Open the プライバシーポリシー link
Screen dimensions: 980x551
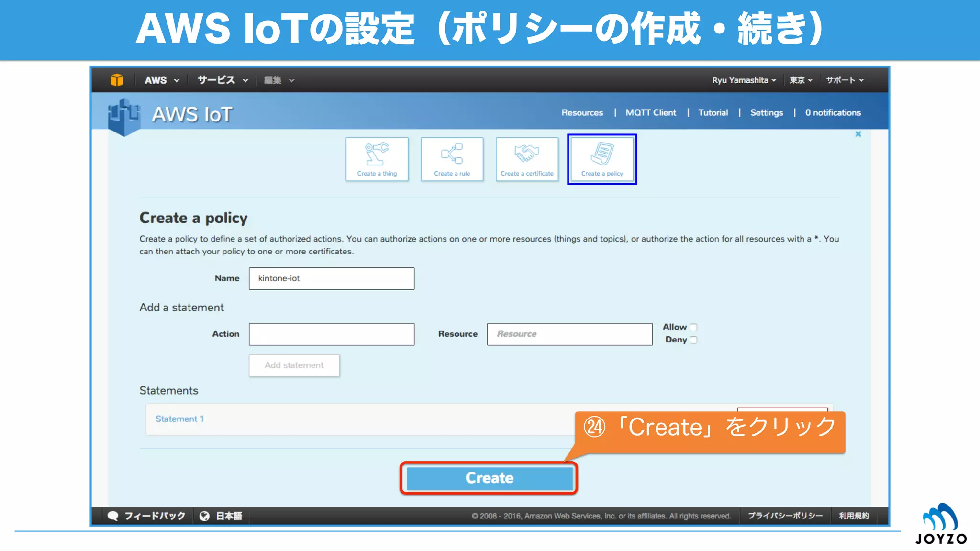pyautogui.click(x=785, y=516)
